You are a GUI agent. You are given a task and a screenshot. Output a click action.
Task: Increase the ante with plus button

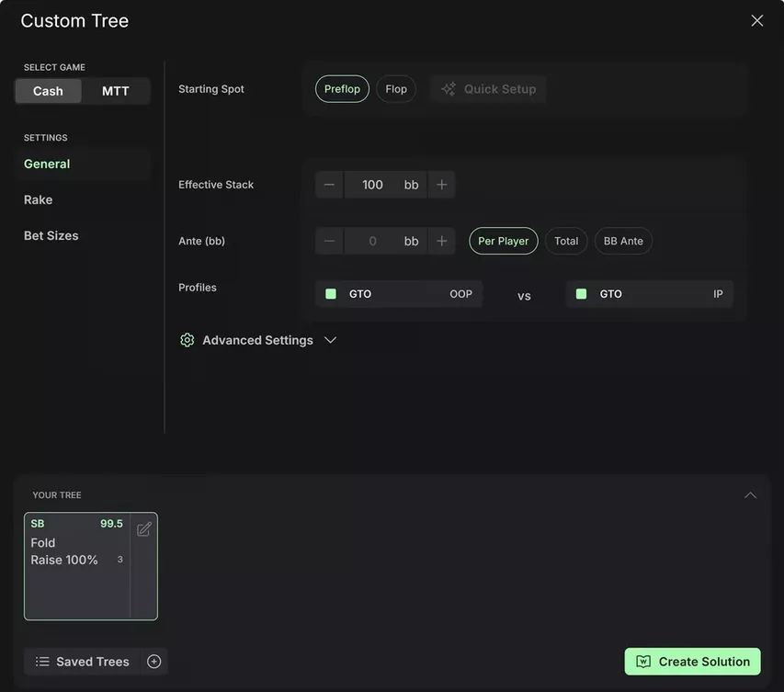441,241
